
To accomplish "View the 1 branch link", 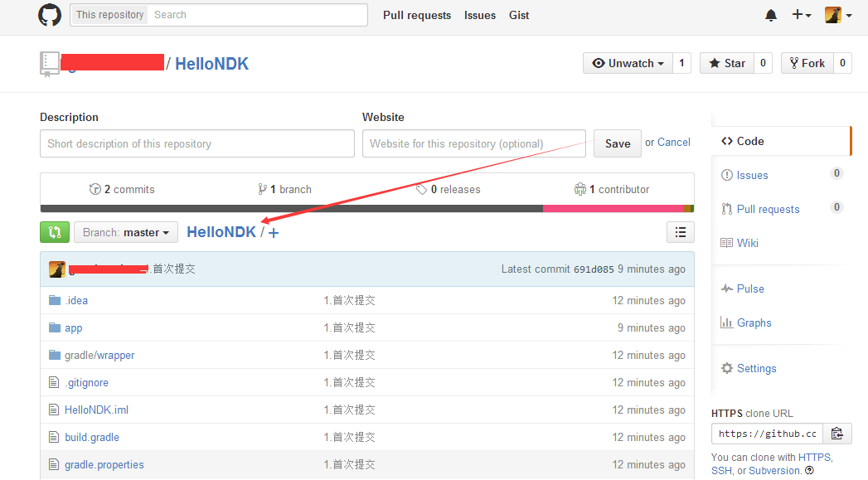I will pos(284,189).
